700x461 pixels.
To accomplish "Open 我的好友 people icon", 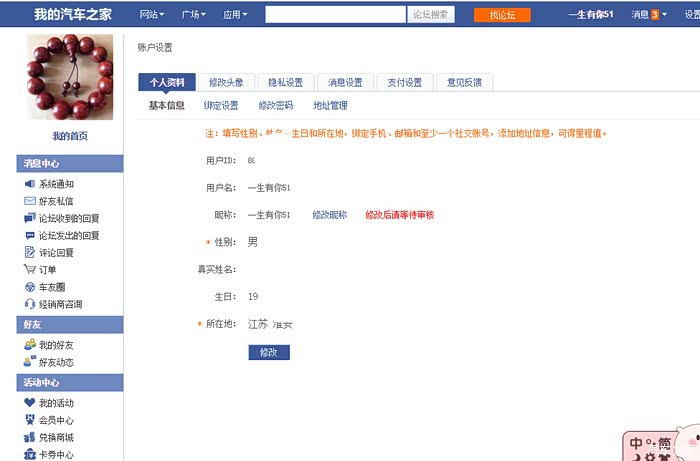I will tap(30, 345).
